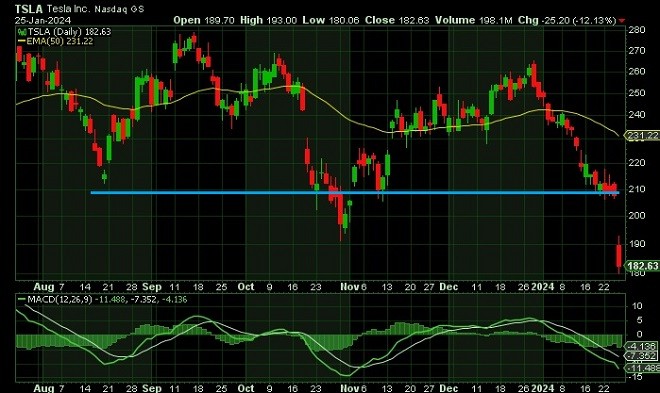Click the 240 price axis label

637,115
